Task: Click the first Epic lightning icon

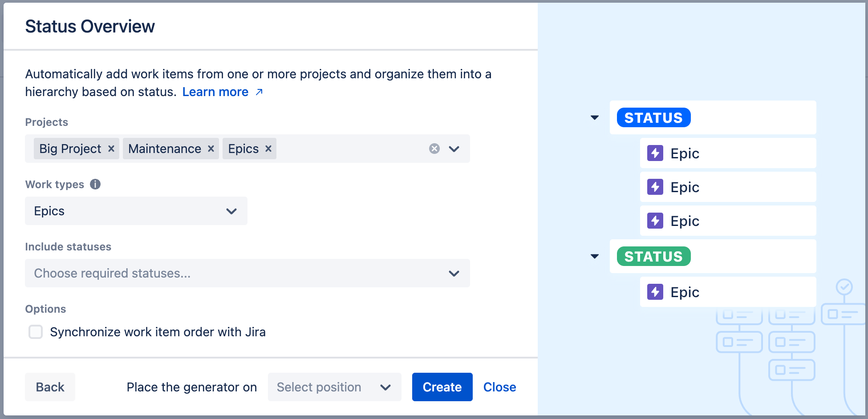Action: click(655, 153)
